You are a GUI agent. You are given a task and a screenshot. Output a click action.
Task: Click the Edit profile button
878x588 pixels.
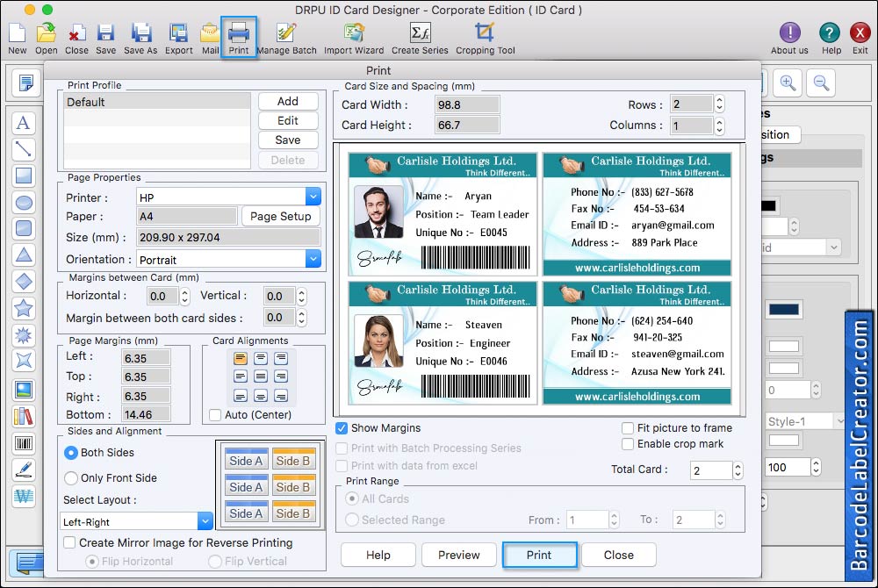(x=288, y=121)
